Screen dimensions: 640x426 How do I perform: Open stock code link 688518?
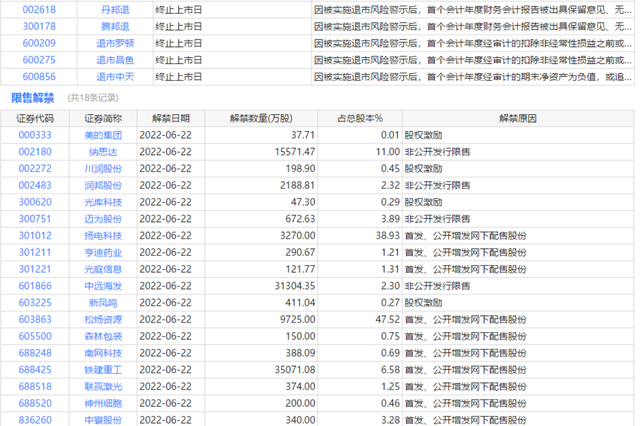35,386
